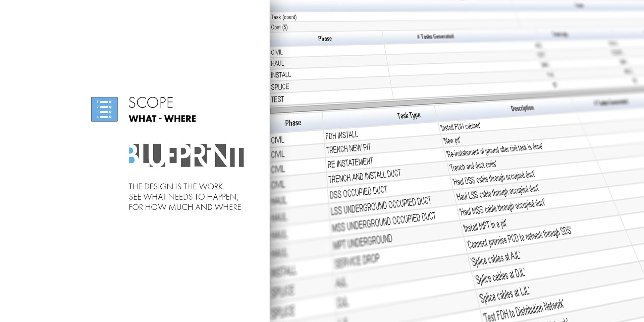
Task: Click the WHAT - WHERE subtitle
Action: [x=162, y=119]
